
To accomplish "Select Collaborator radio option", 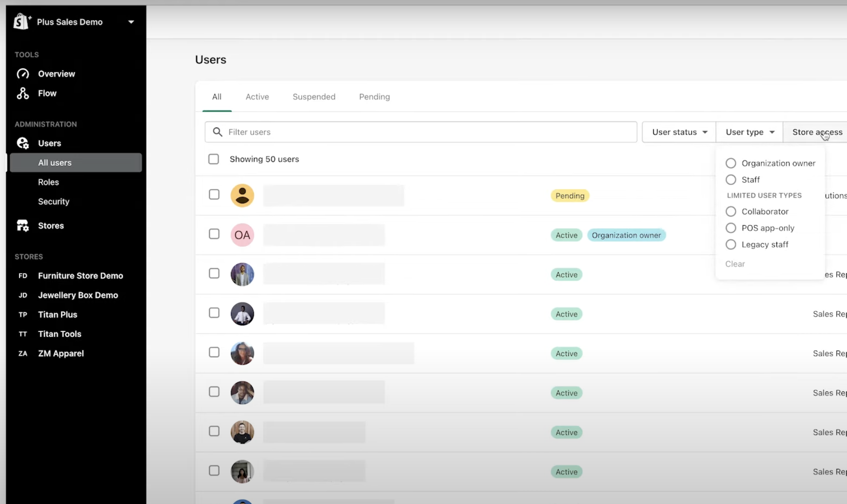I will tap(731, 211).
